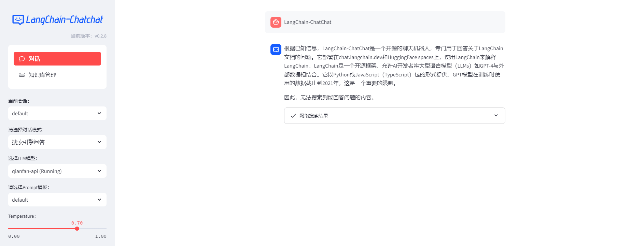644x246 pixels.
Task: Click the Temperature slider handle
Action: 77,229
